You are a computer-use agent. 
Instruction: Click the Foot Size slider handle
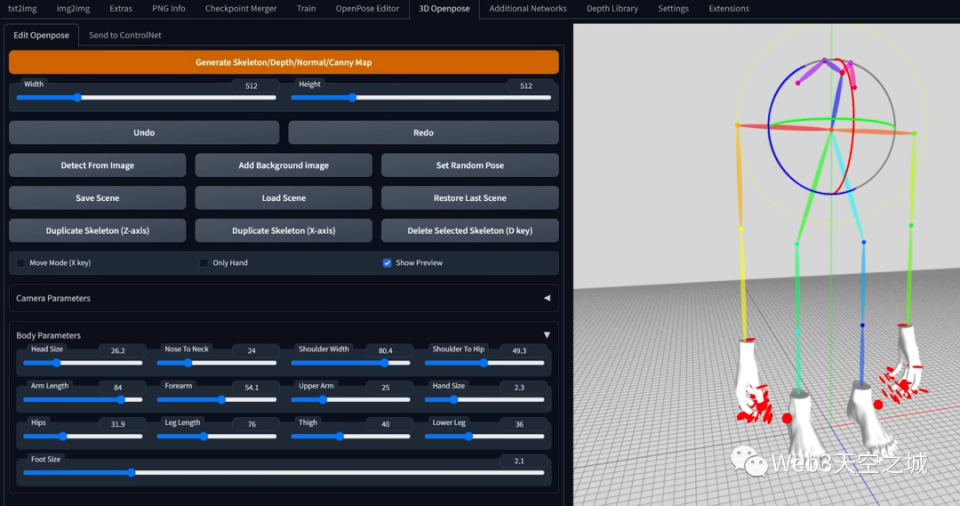tap(131, 472)
